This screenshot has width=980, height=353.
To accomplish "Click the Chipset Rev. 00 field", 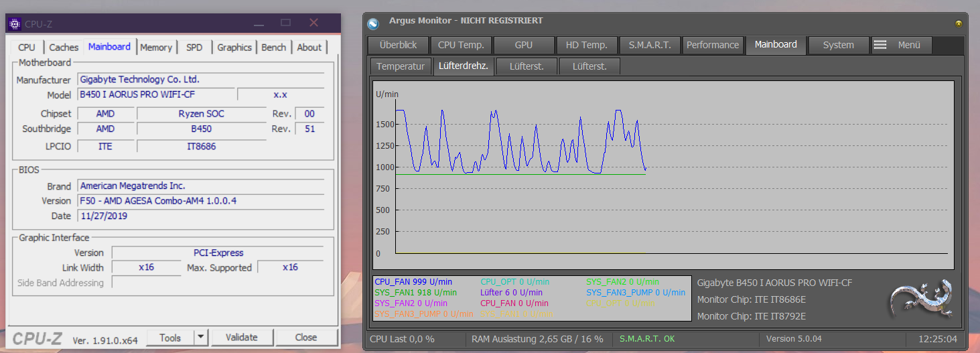I will pyautogui.click(x=309, y=113).
